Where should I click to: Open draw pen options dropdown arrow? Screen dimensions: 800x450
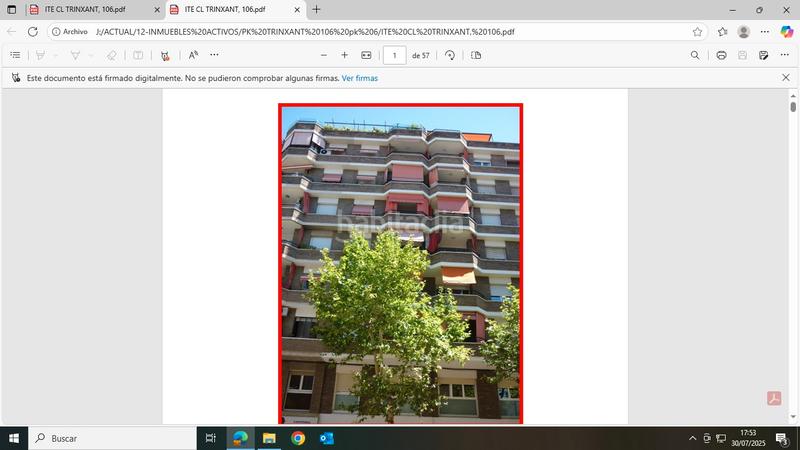pyautogui.click(x=90, y=55)
